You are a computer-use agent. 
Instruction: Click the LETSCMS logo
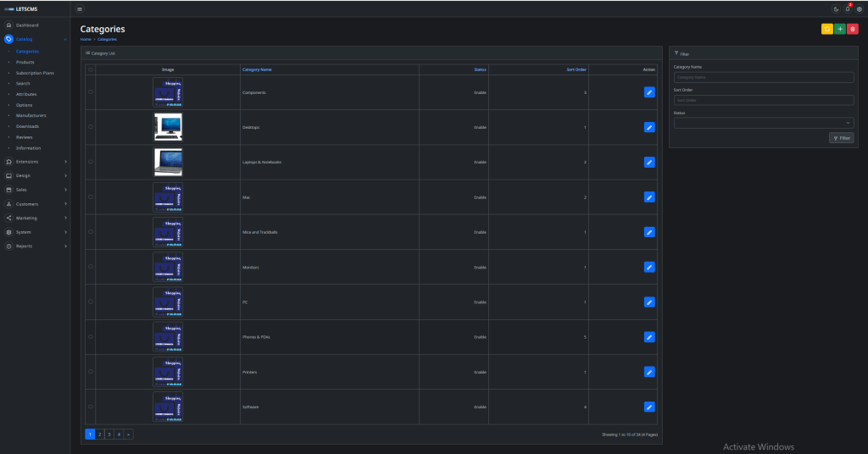[21, 8]
